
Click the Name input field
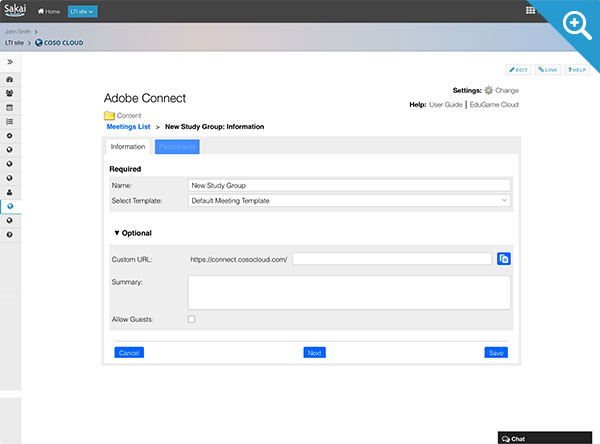point(349,185)
